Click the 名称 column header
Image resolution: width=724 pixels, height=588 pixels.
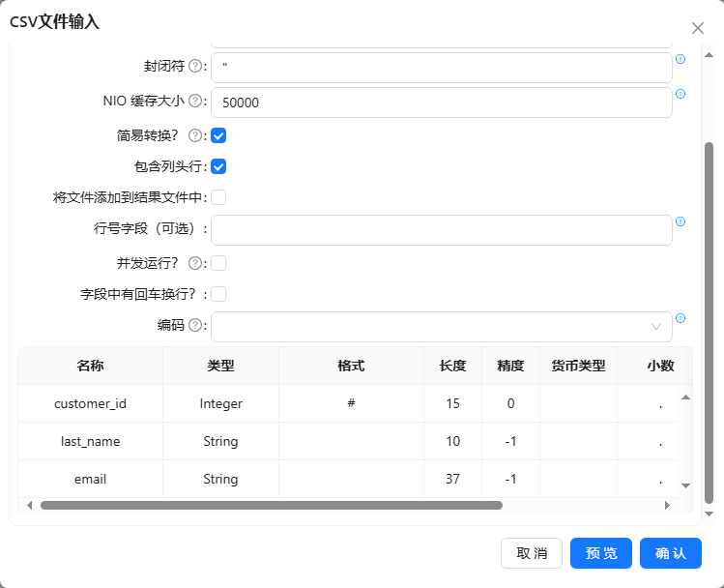click(x=90, y=366)
